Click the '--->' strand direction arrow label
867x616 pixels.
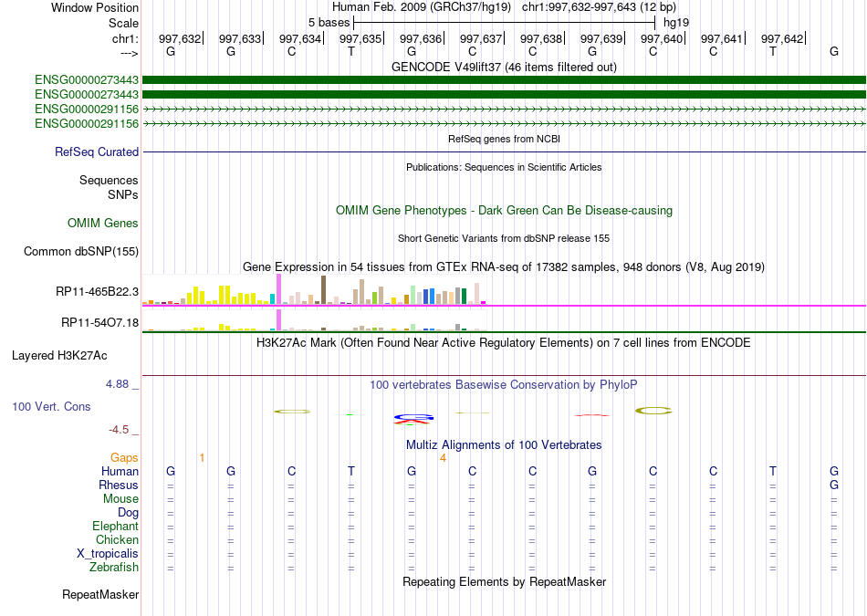(x=129, y=53)
